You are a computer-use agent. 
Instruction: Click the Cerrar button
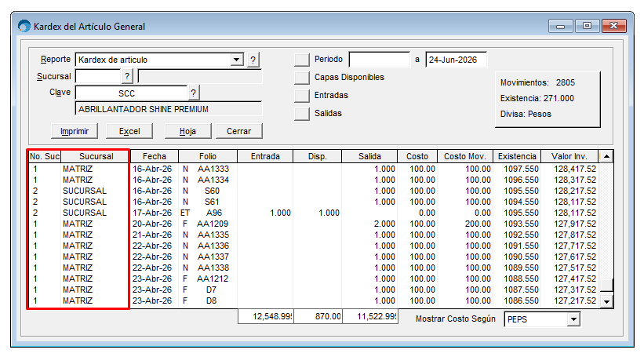click(x=239, y=132)
